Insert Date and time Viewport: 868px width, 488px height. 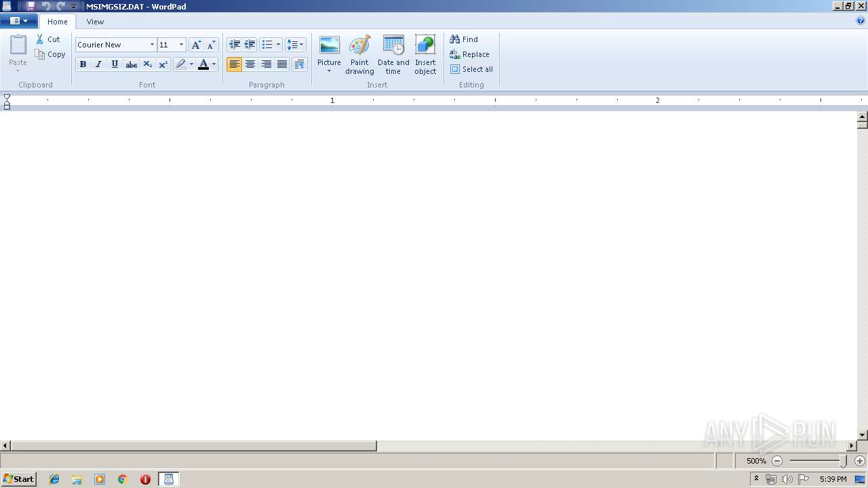[393, 55]
